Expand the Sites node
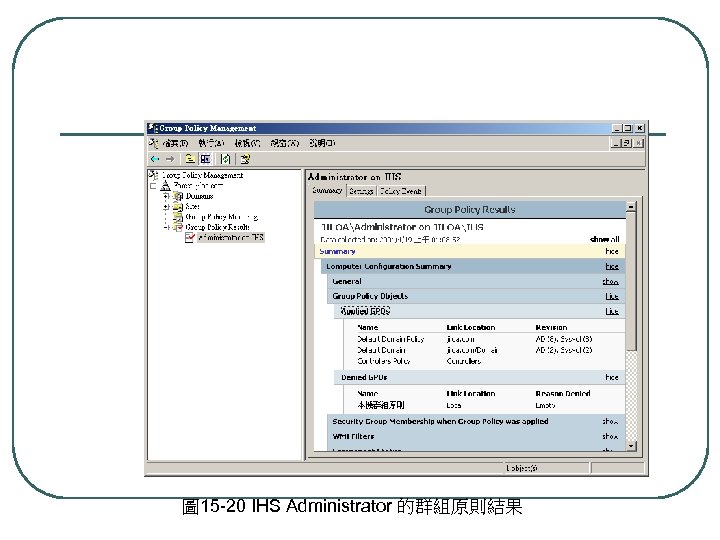The width and height of the screenshot is (720, 540). coord(166,207)
